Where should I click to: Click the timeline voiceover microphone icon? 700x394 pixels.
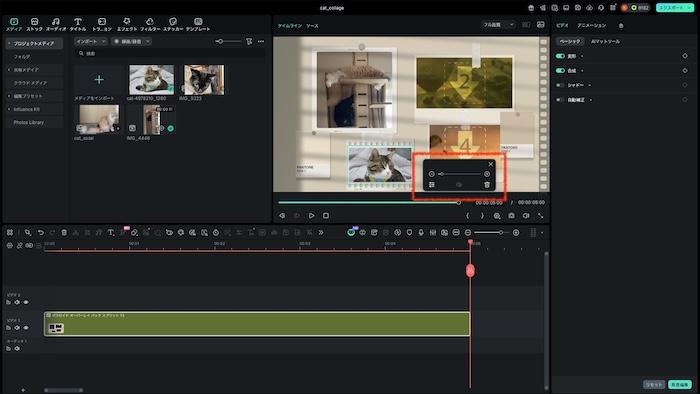[421, 232]
